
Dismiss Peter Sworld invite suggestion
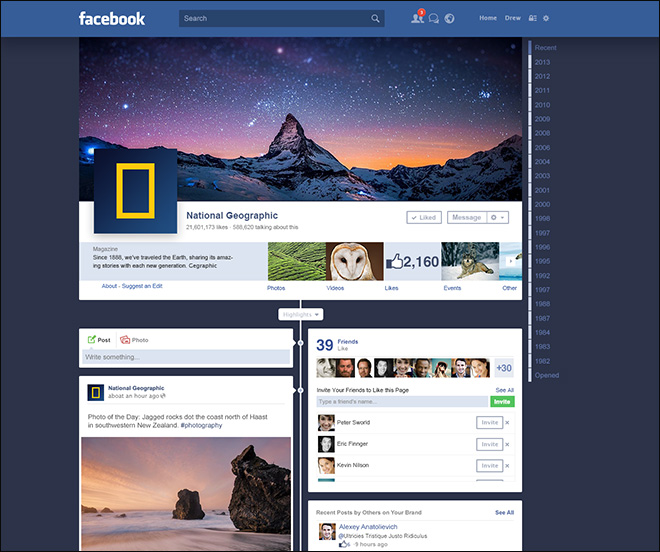pos(507,423)
